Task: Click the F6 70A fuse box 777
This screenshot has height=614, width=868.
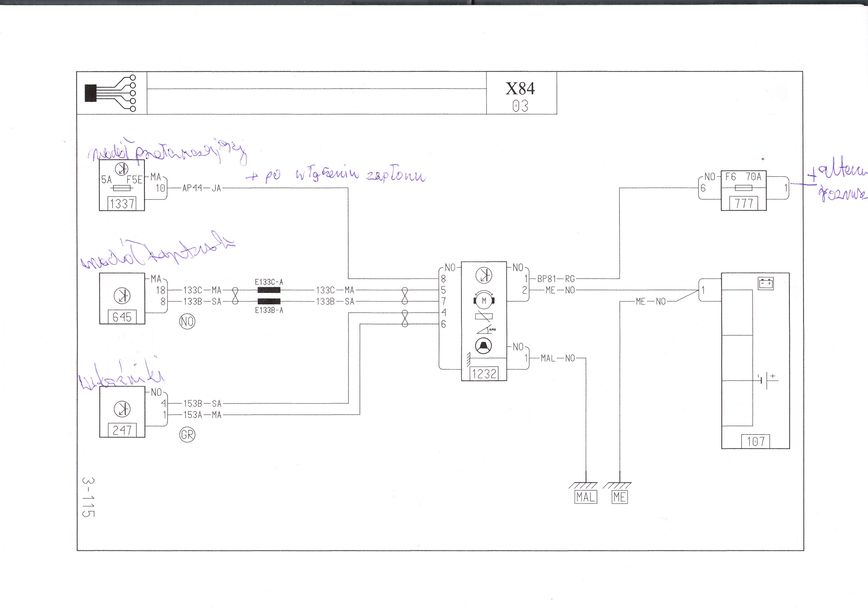Action: point(743,190)
